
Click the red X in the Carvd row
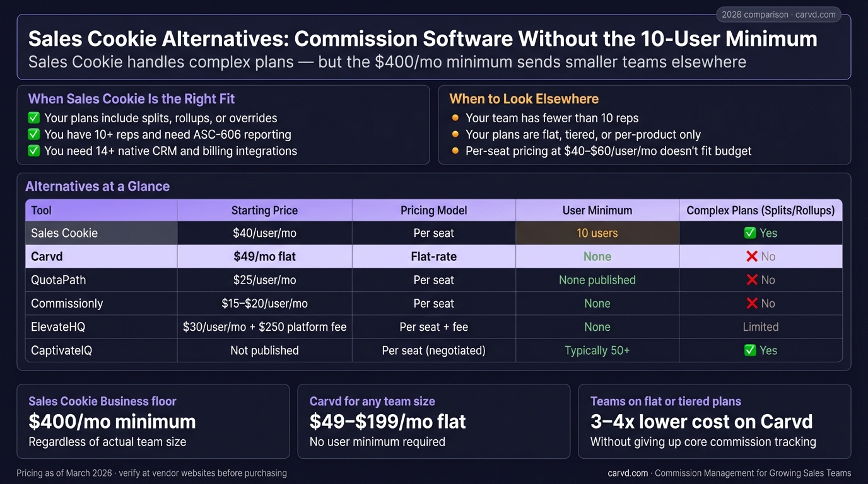752,256
